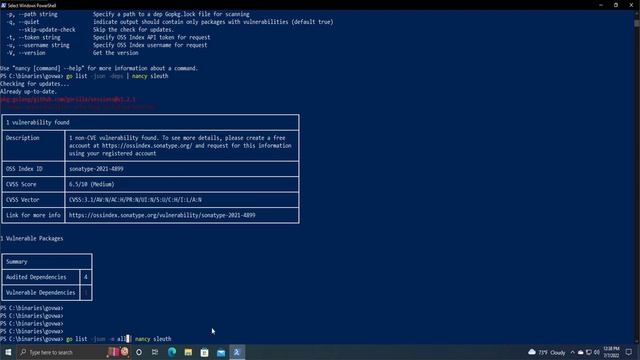The height and width of the screenshot is (360, 640).
Task: Click the 'OSS Index ID' row label
Action: point(24,169)
